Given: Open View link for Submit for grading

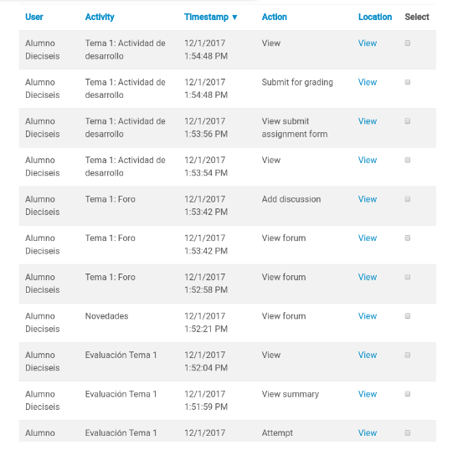Looking at the screenshot, I should tap(368, 82).
